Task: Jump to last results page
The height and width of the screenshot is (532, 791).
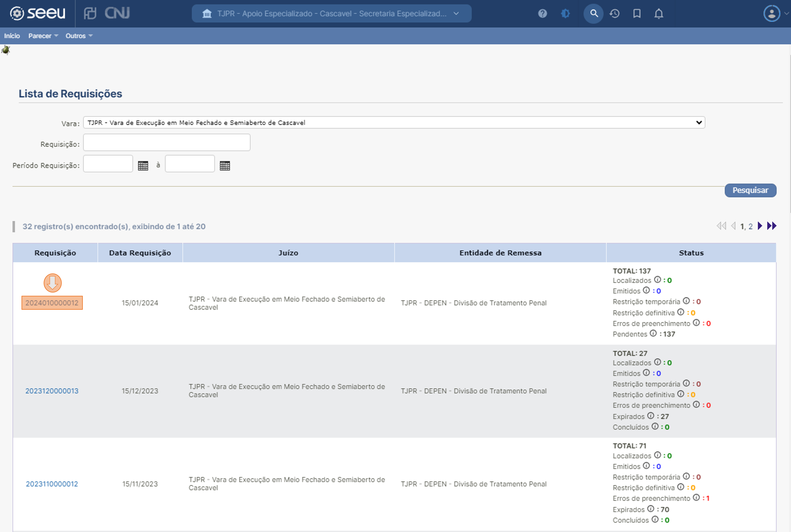Action: [772, 226]
